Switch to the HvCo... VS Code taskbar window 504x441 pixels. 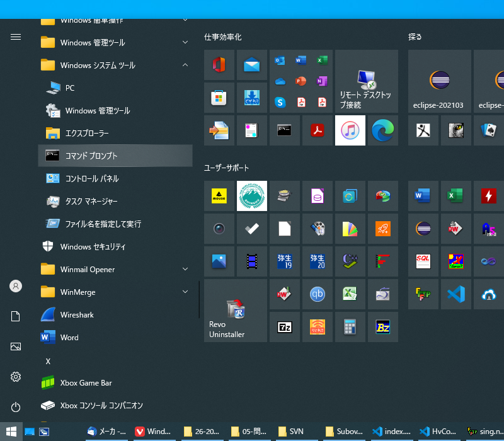[440, 432]
